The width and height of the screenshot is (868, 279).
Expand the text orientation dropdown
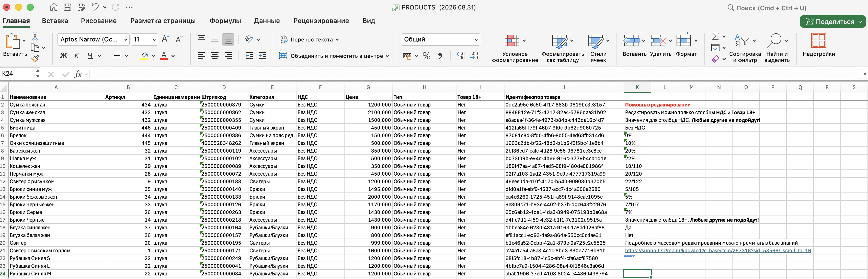pos(258,39)
